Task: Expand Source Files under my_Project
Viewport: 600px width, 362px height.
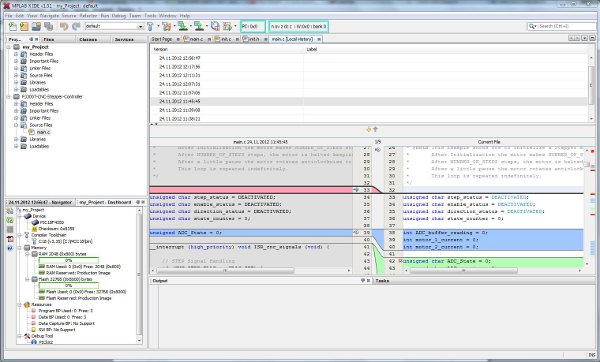Action: coord(16,75)
